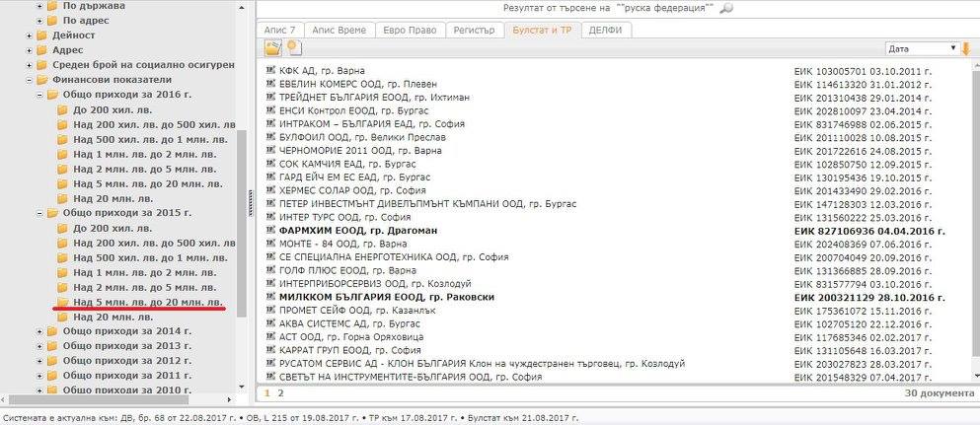
Task: Click the folder icon of Над 1 млн. лв. до 2 млн. лв. under 2015
Action: 62,273
